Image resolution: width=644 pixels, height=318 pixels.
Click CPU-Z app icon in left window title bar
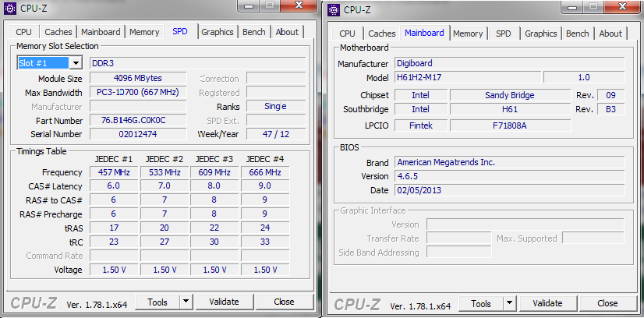coord(10,9)
